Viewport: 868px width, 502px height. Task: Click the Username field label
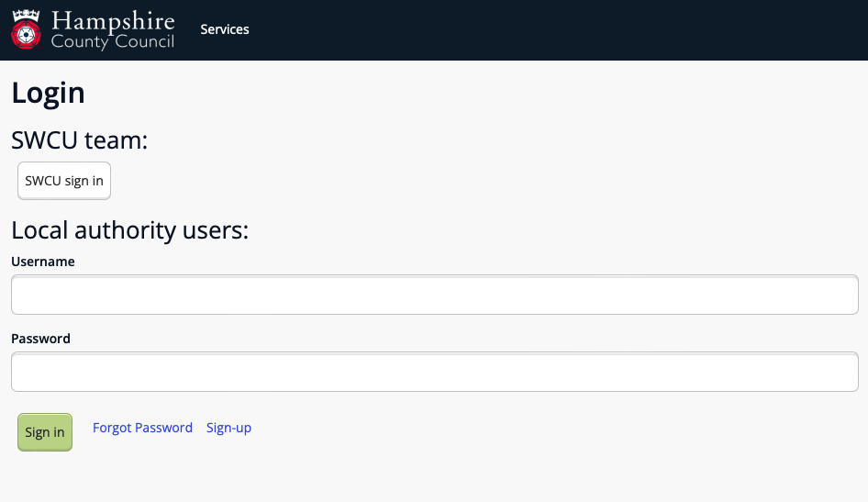pos(43,262)
